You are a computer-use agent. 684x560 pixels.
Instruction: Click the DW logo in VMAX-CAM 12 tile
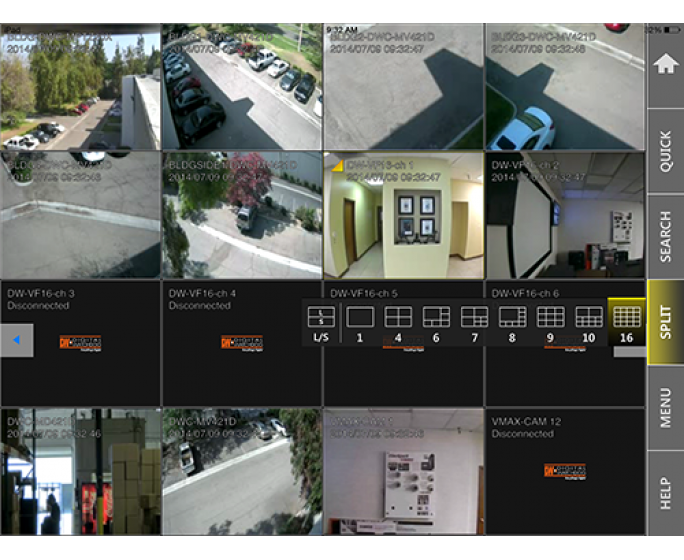coord(565,471)
